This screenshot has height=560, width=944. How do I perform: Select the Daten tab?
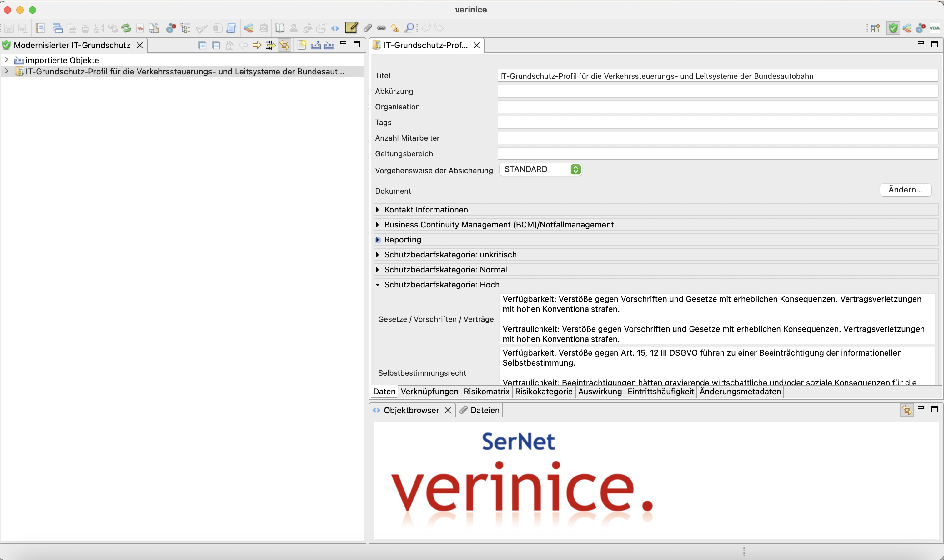pos(384,392)
